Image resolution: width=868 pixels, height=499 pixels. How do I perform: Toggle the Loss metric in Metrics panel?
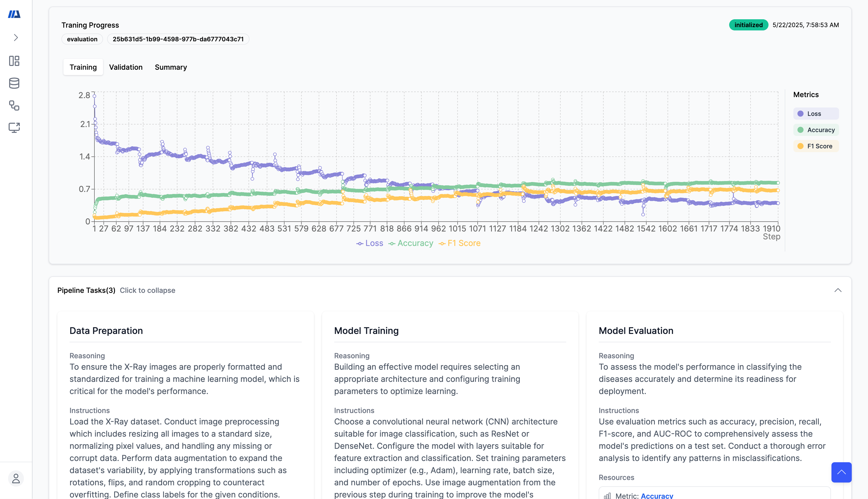pos(815,114)
